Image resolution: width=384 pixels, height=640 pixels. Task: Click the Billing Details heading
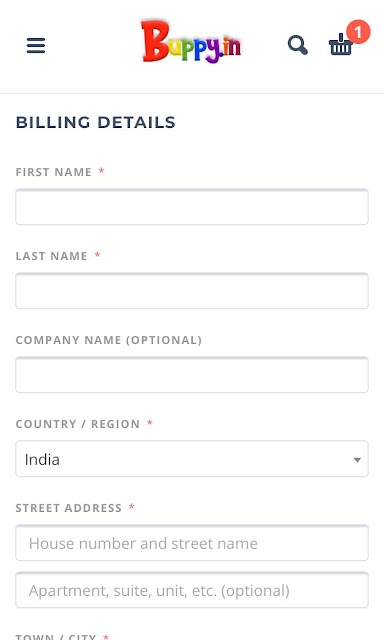95,122
